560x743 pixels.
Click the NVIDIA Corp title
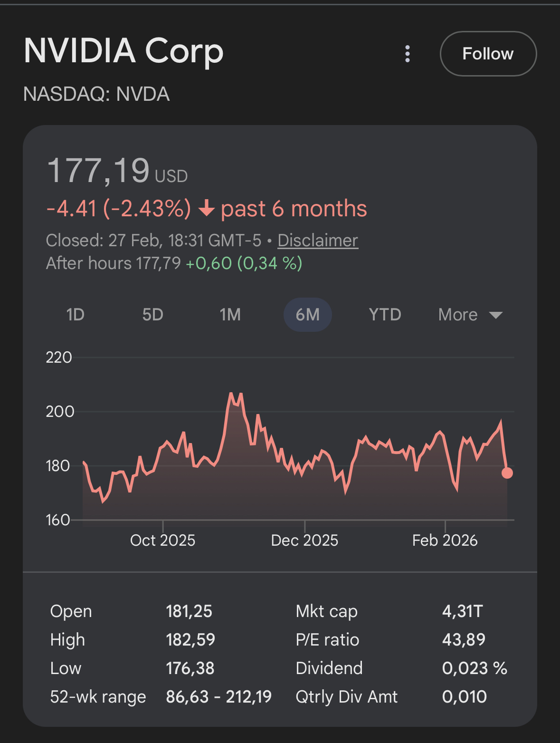123,51
